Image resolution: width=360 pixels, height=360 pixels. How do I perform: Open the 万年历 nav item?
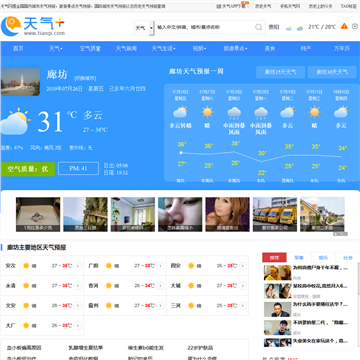pos(342,49)
